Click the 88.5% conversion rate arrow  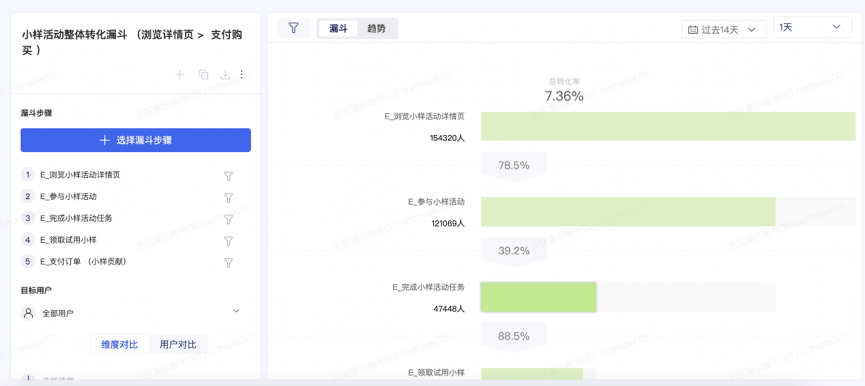[x=514, y=336]
